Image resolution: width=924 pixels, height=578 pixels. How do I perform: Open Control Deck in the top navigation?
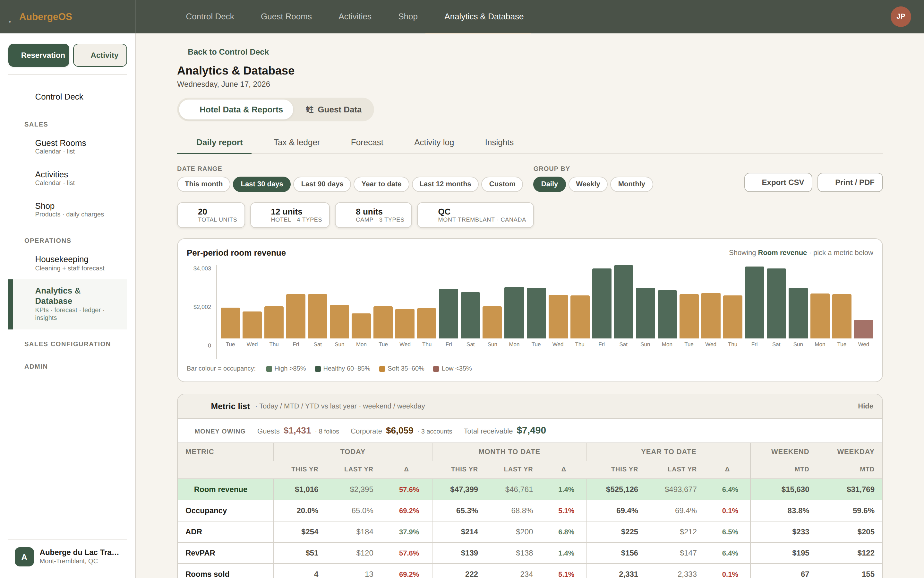pos(210,16)
